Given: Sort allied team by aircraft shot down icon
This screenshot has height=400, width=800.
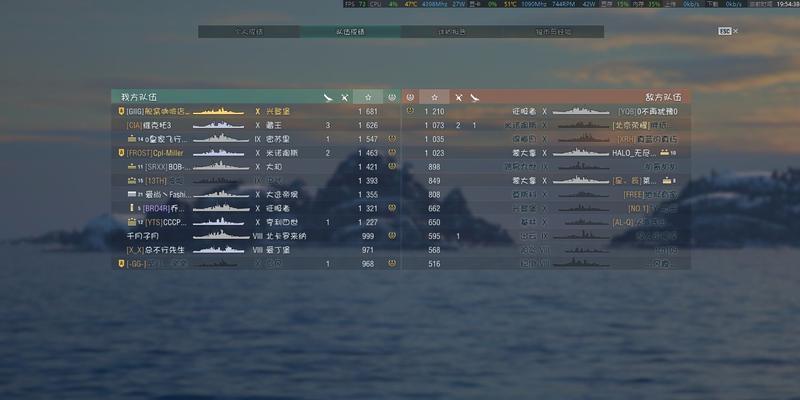Looking at the screenshot, I should click(x=328, y=97).
